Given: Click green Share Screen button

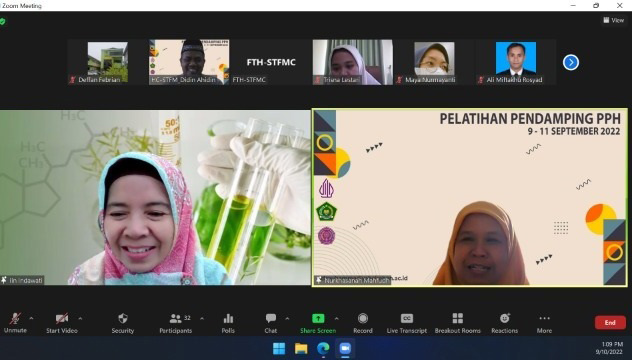Looking at the screenshot, I should pyautogui.click(x=318, y=323).
